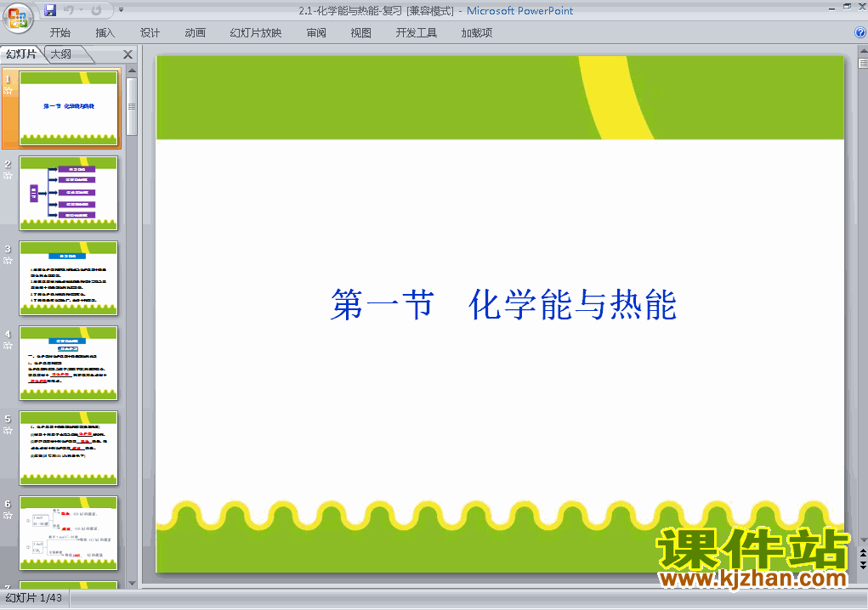Close the slides/outline pane with X
Image resolution: width=868 pixels, height=610 pixels.
click(x=128, y=54)
